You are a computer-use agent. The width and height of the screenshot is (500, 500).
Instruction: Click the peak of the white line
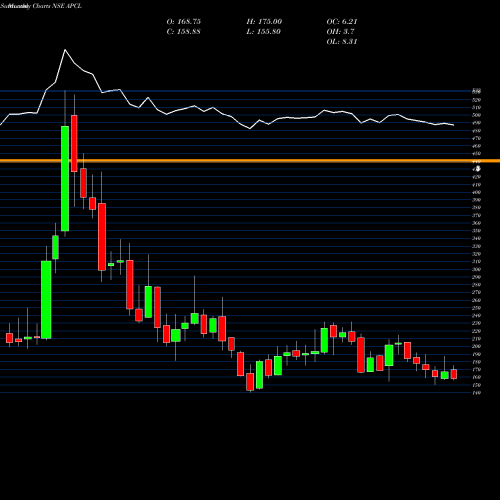tap(65, 50)
